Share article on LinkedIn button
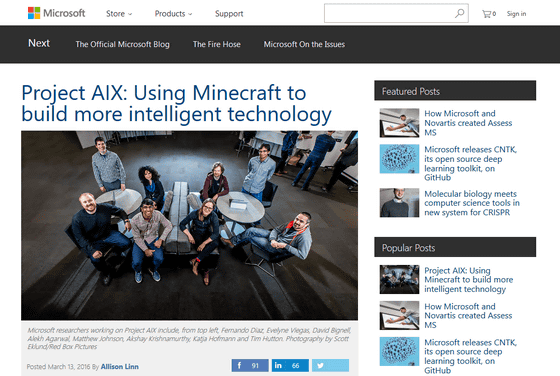The height and width of the screenshot is (376, 560). (x=290, y=365)
